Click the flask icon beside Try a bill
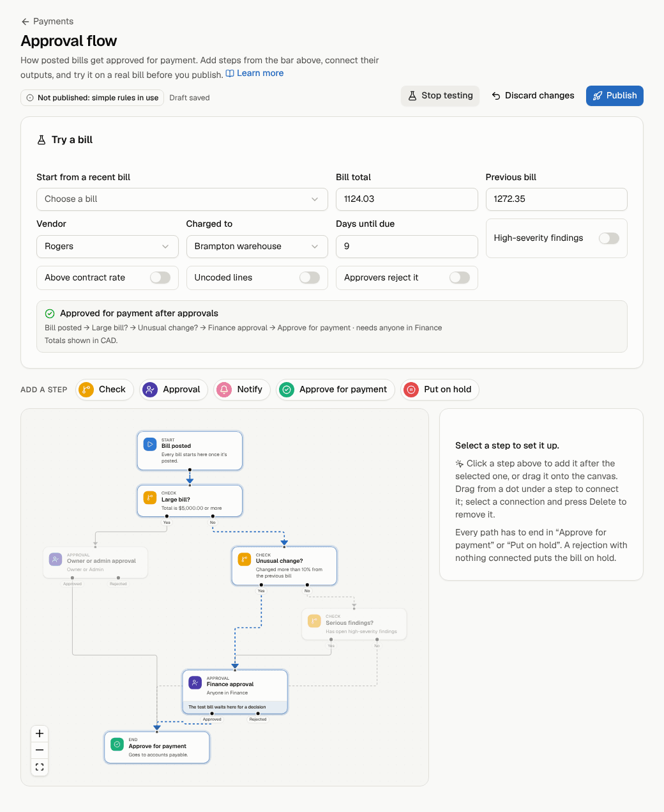This screenshot has width=664, height=812. pos(41,140)
